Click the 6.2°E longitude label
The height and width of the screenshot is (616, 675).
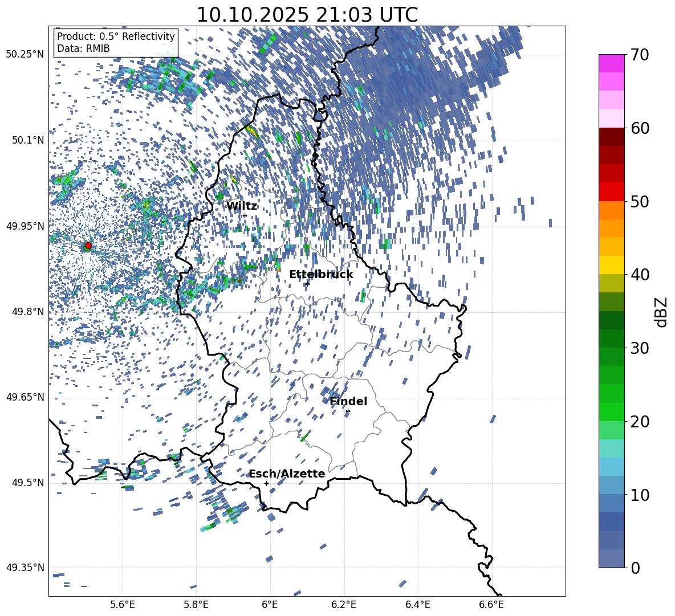point(344,605)
